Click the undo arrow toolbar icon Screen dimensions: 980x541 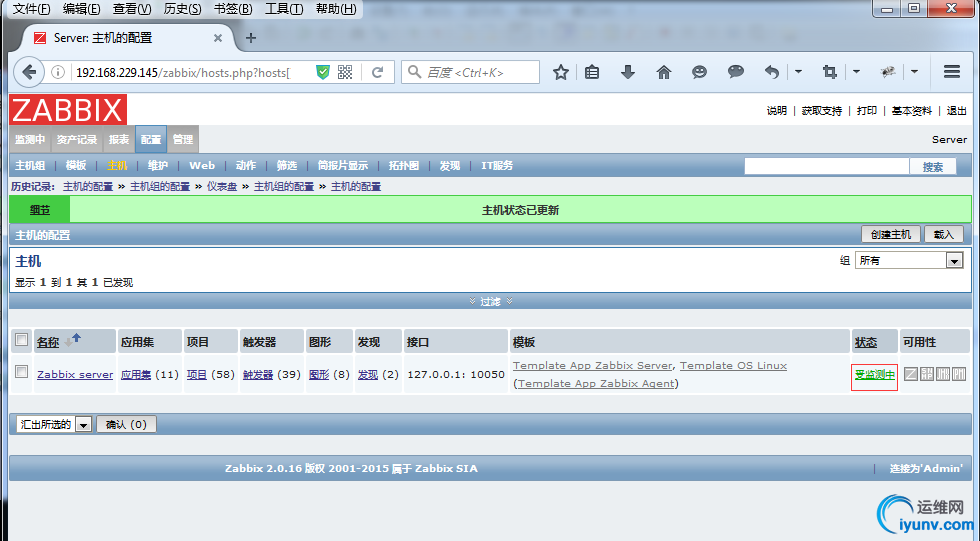(772, 72)
